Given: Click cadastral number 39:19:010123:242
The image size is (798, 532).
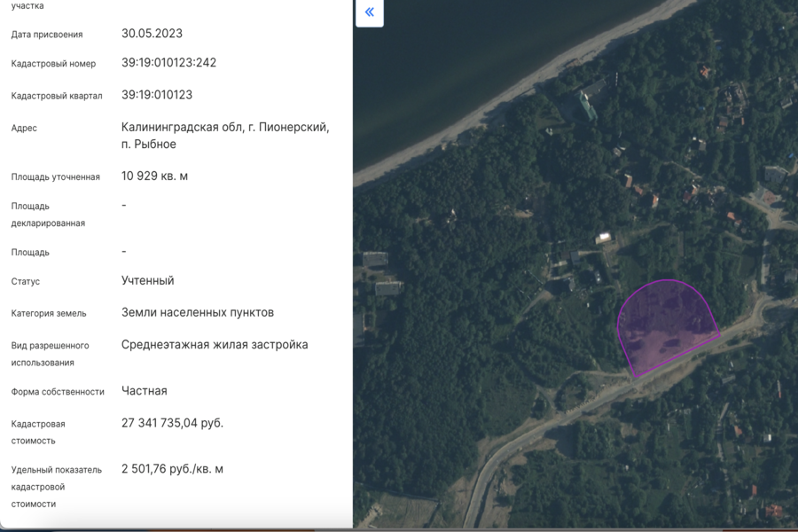Looking at the screenshot, I should pyautogui.click(x=168, y=63).
